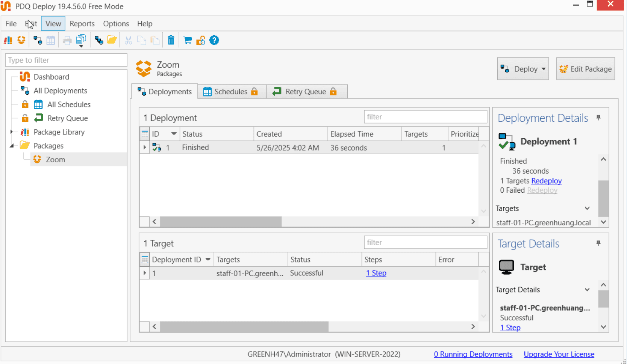Click the Type to filter box
627x364 pixels.
[66, 60]
